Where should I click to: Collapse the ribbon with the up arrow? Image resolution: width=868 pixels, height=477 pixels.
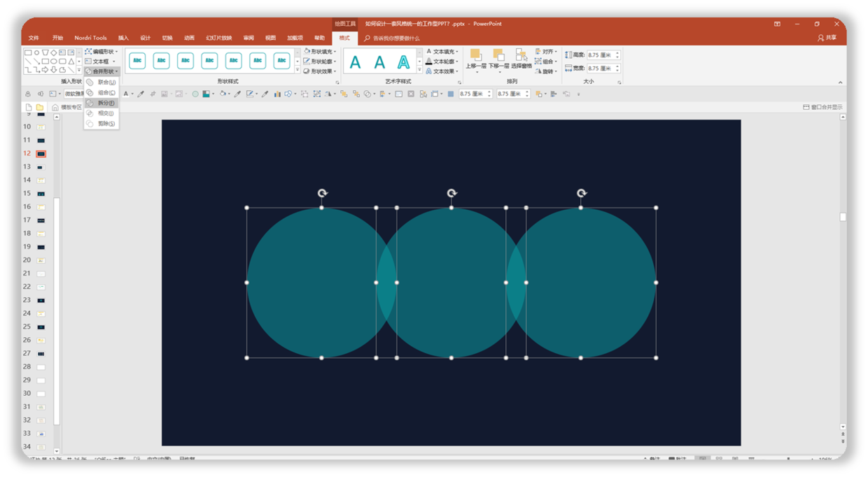[841, 83]
